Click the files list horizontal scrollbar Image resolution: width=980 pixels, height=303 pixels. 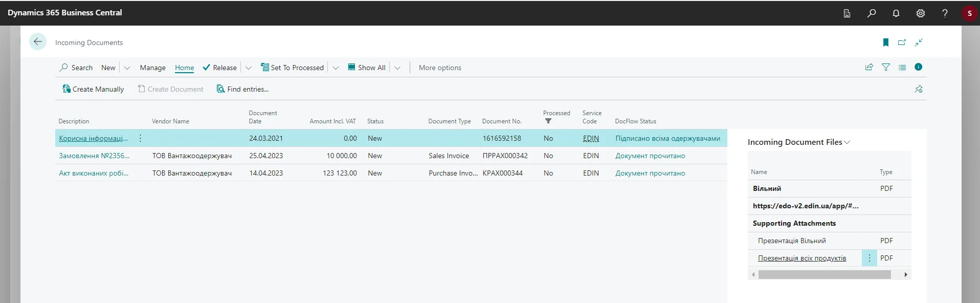point(825,275)
